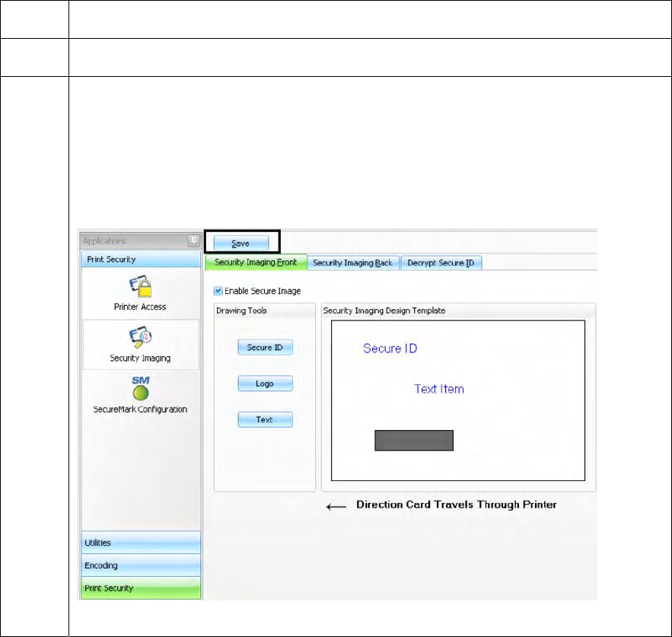The image size is (672, 637).
Task: Open Security Imaging icon
Action: [140, 337]
